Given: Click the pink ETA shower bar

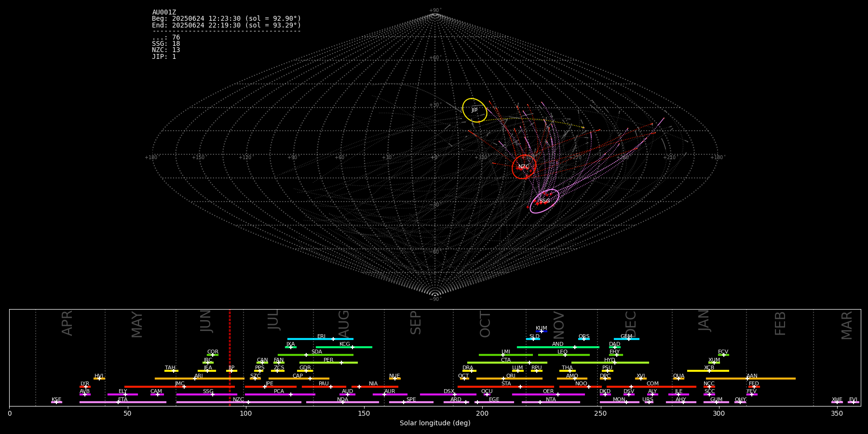Looking at the screenshot, I should 123,402.
